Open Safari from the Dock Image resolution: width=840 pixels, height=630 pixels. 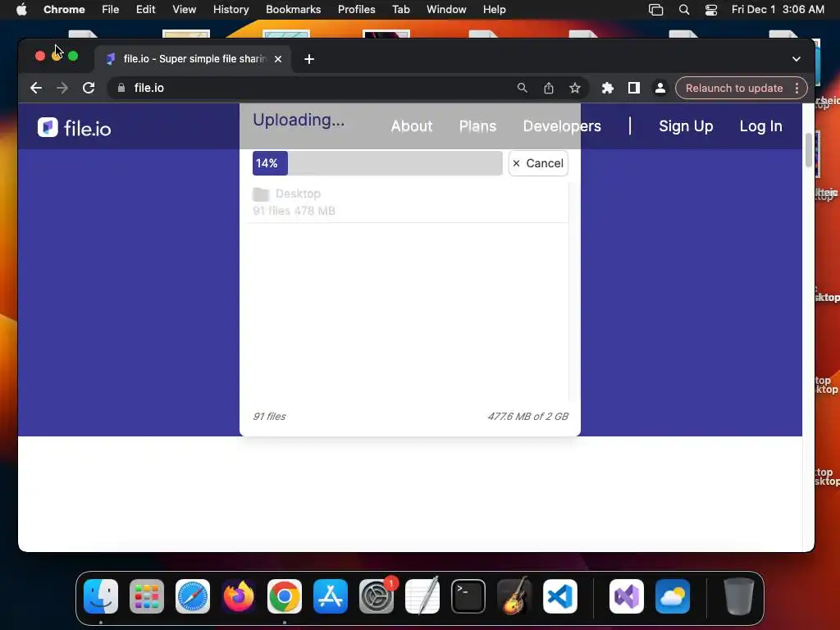pyautogui.click(x=193, y=596)
